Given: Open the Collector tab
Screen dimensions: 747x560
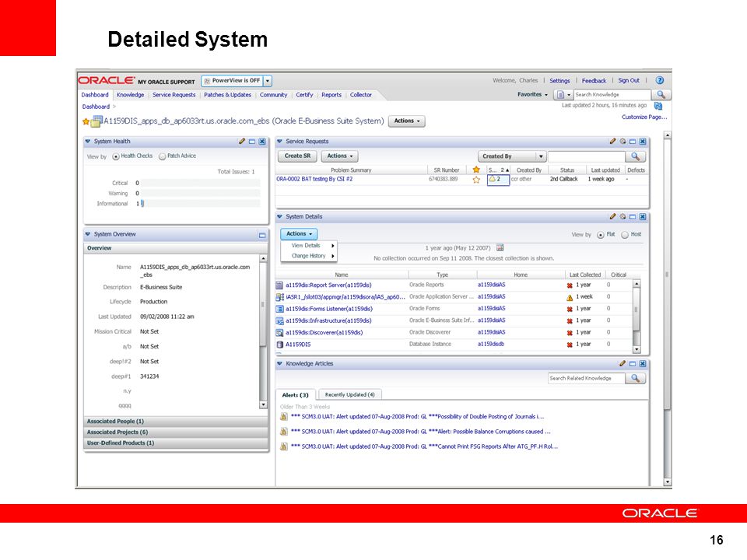Looking at the screenshot, I should (360, 95).
